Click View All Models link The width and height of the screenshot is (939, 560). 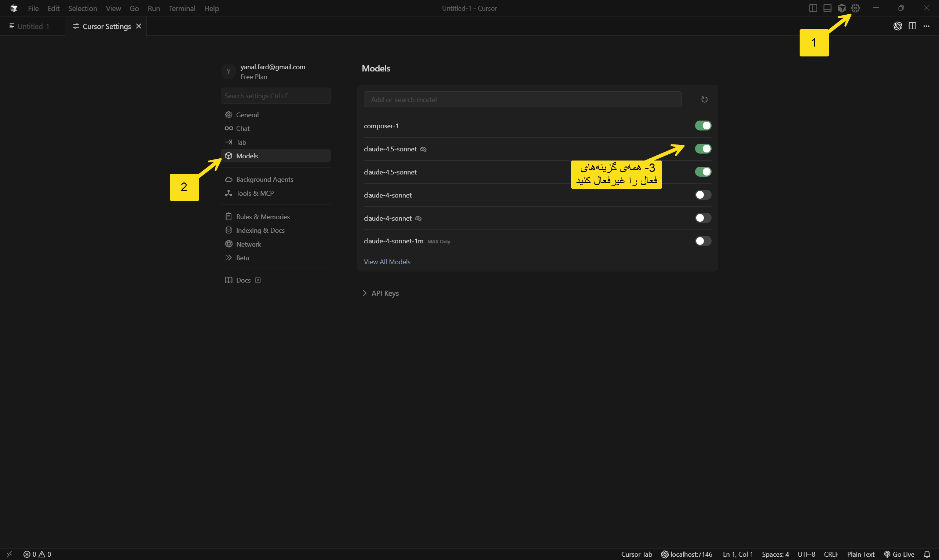[x=387, y=262]
